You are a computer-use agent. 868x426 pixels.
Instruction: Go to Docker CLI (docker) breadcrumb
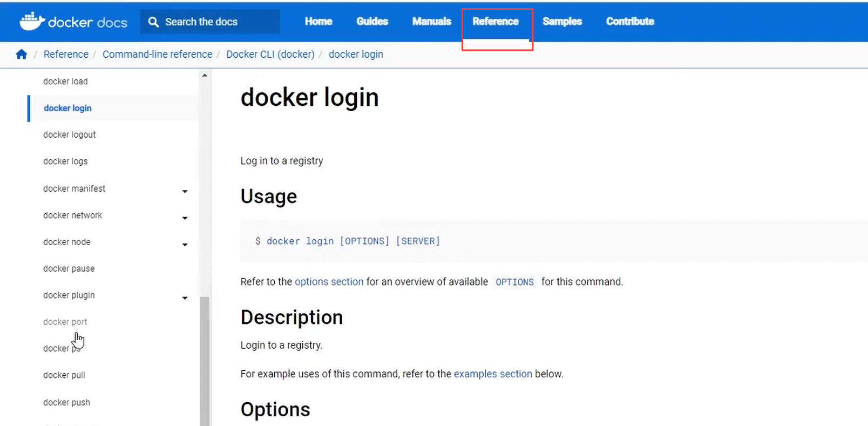270,54
